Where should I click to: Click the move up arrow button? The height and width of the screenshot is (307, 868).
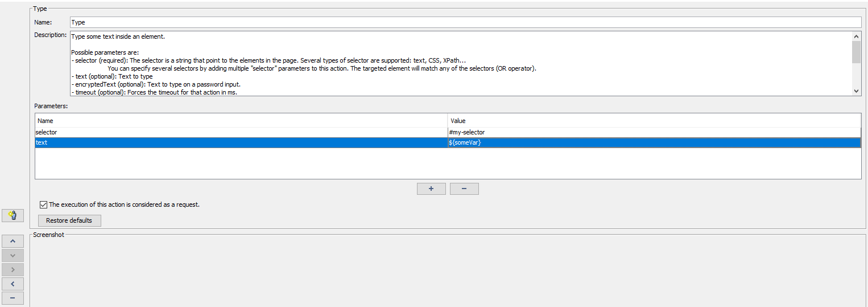(13, 241)
